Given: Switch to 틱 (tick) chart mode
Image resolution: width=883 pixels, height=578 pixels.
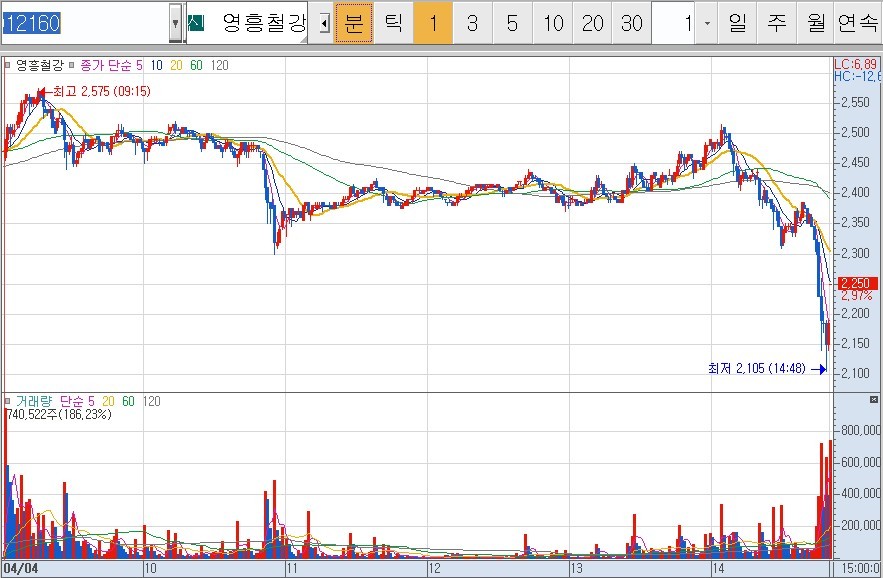Looking at the screenshot, I should click(394, 23).
